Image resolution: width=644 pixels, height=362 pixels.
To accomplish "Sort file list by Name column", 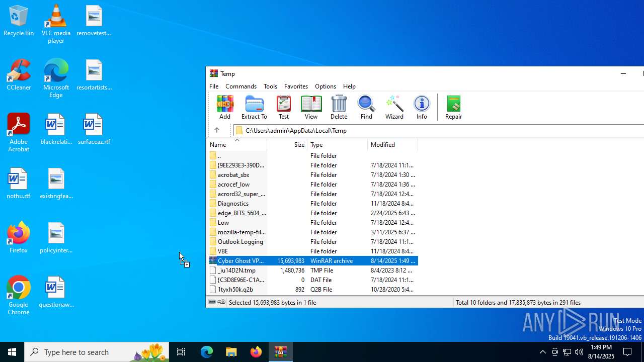I will [x=237, y=144].
